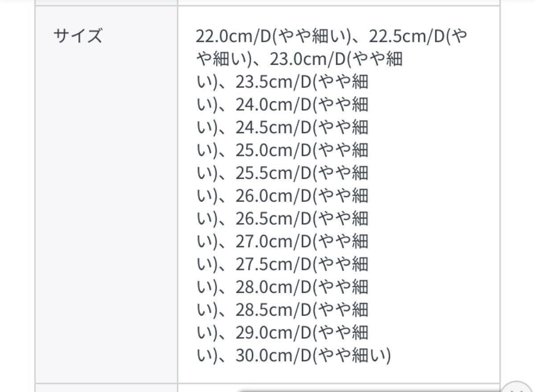Select the 28.0cm/D size entry

click(273, 287)
